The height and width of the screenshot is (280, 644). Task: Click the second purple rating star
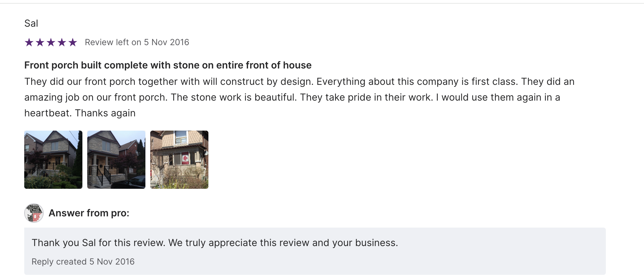point(40,42)
